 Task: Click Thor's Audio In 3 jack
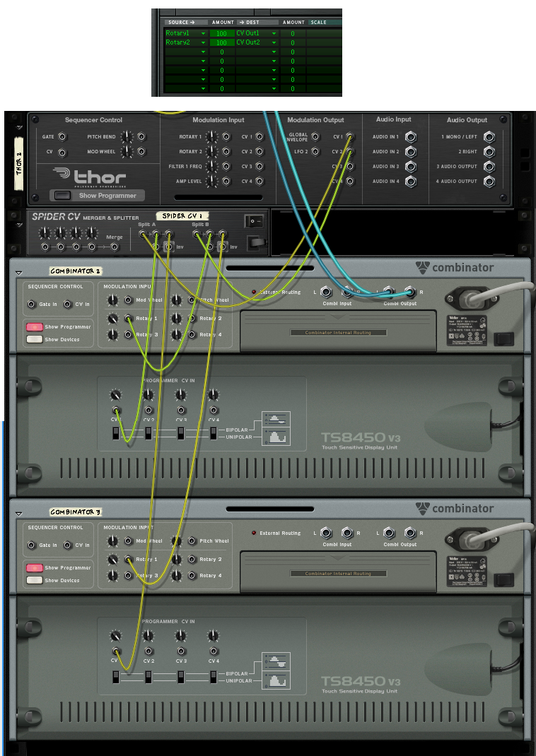click(411, 167)
